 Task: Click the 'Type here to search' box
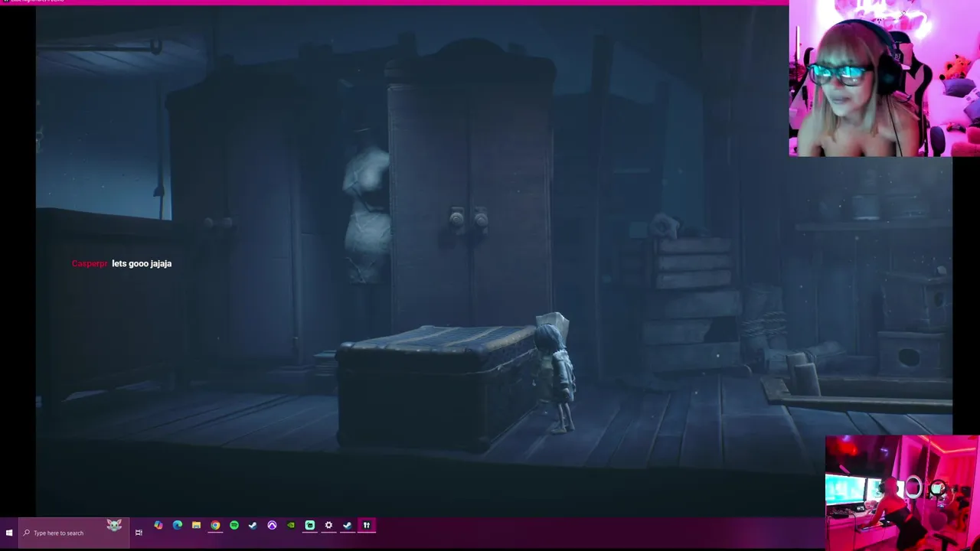click(73, 533)
